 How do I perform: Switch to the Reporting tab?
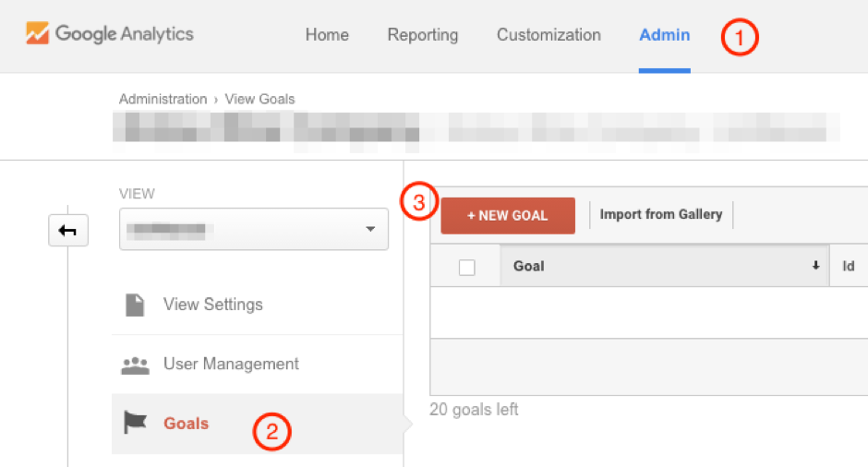pos(422,35)
